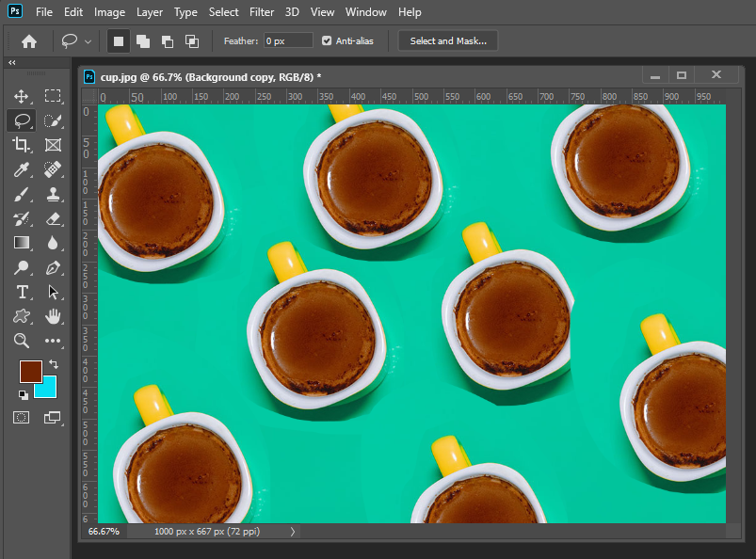Click the Feather input field

(287, 41)
